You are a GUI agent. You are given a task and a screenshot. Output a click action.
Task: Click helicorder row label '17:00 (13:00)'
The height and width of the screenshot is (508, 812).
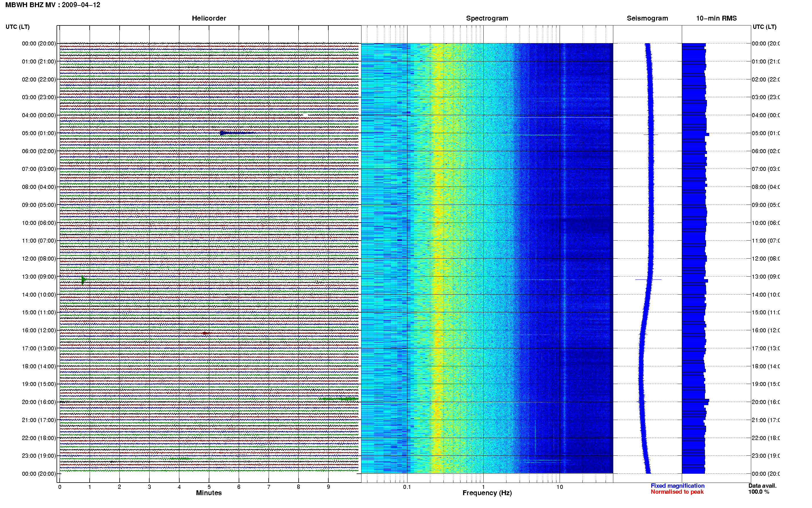tap(39, 348)
